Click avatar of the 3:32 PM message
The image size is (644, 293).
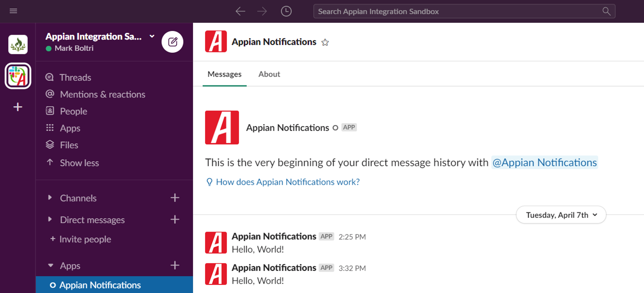(x=216, y=274)
